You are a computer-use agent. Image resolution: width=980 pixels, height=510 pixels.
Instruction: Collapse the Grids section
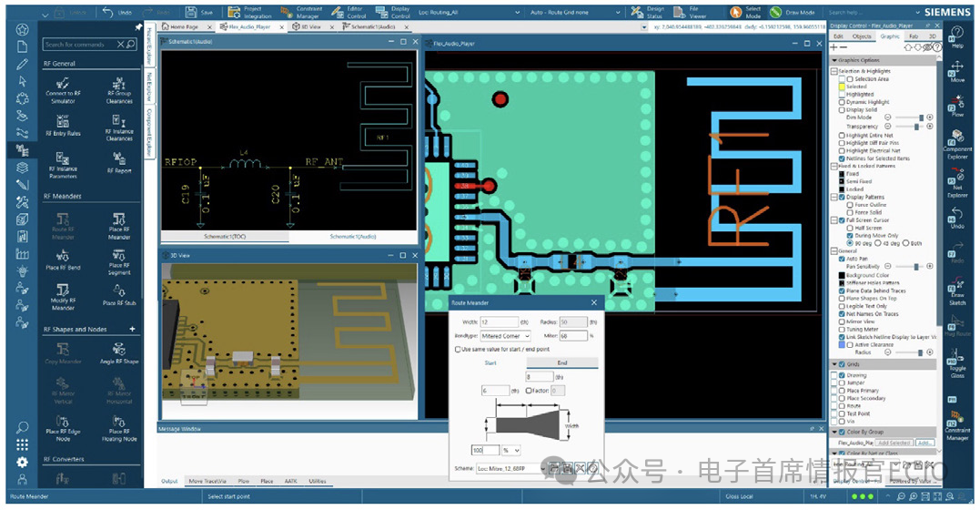click(x=834, y=364)
